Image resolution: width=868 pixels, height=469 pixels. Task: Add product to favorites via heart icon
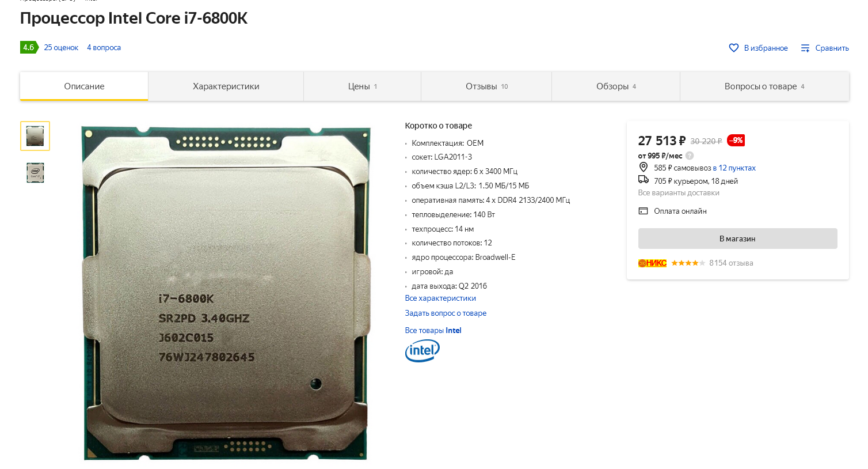click(734, 48)
